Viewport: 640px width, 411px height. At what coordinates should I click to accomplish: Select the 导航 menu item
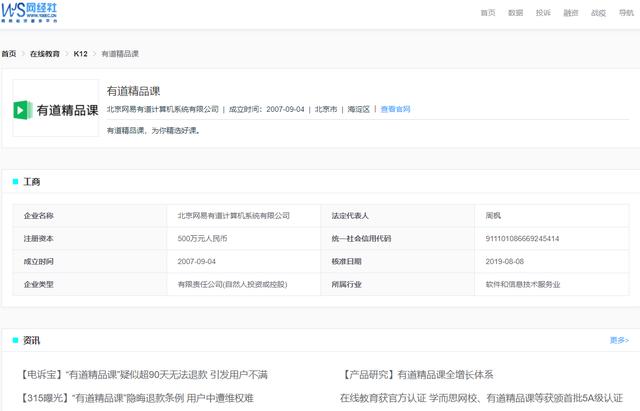pos(626,13)
